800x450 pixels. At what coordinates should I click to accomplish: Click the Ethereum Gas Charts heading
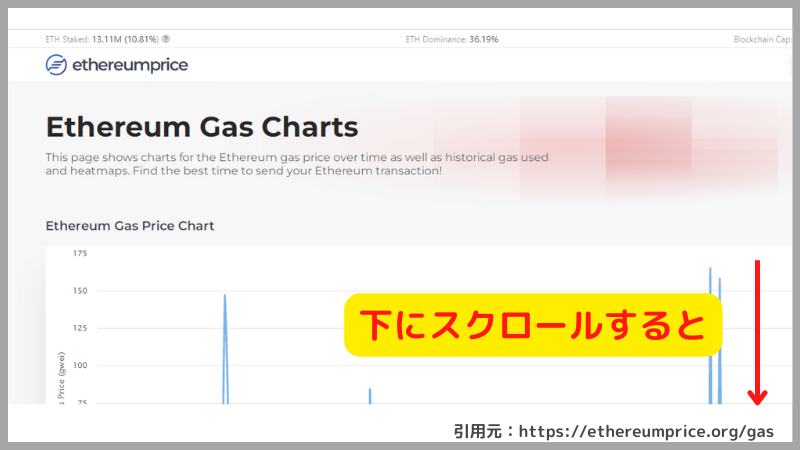coord(202,127)
